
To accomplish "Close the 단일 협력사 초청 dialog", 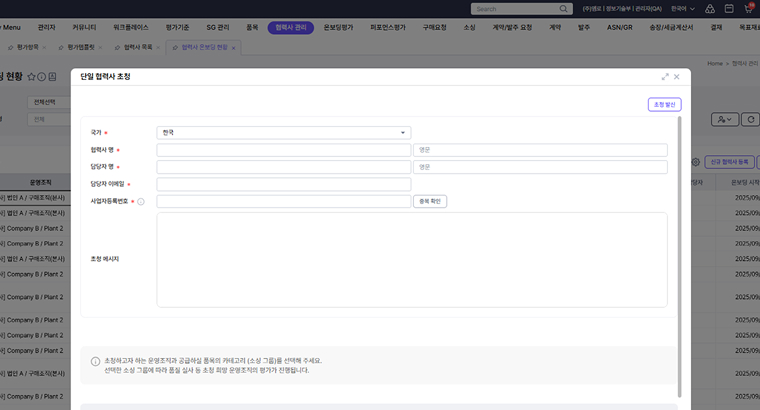I will [x=677, y=76].
